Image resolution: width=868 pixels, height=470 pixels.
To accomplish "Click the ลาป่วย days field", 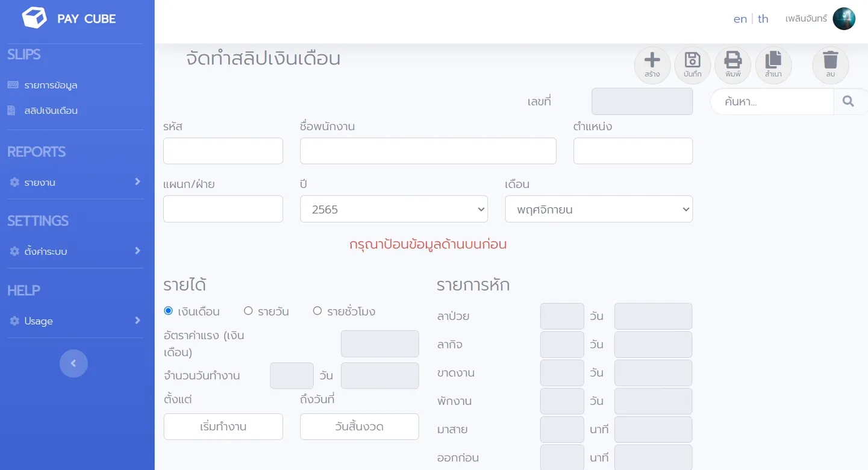I will tap(562, 316).
